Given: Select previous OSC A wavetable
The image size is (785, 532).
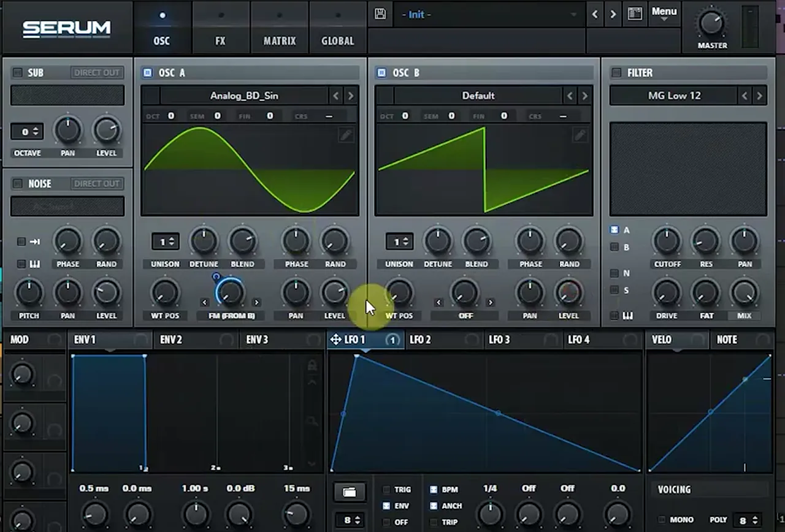Looking at the screenshot, I should tap(335, 96).
